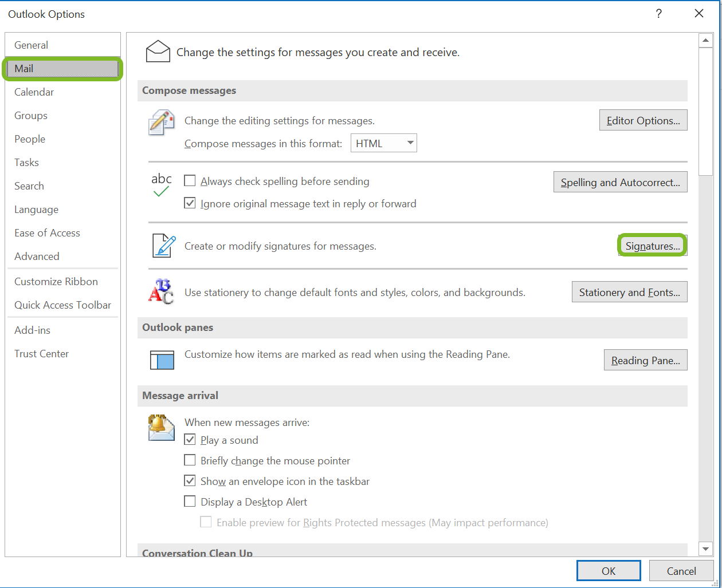Open Ease of Access settings
The height and width of the screenshot is (588, 722).
click(x=62, y=232)
